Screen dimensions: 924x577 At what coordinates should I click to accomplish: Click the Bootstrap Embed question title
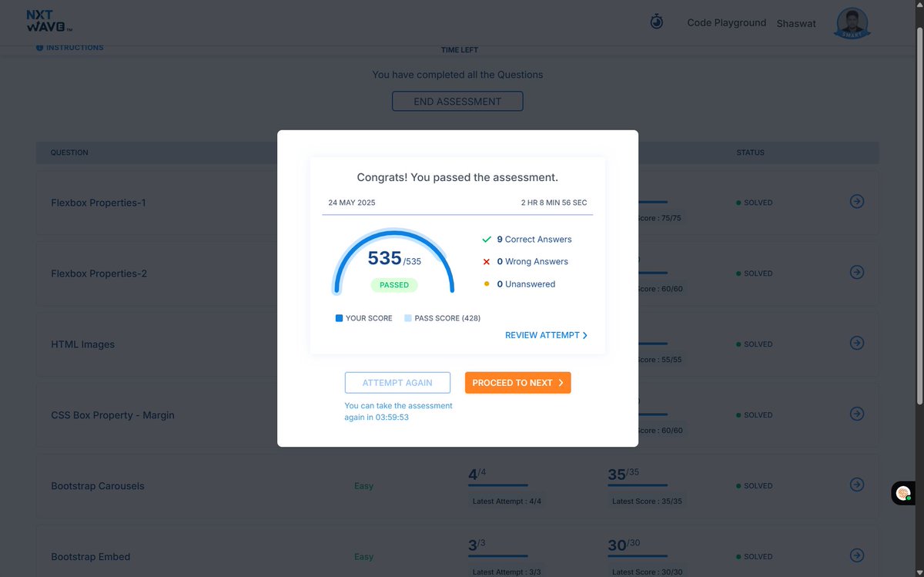tap(90, 557)
